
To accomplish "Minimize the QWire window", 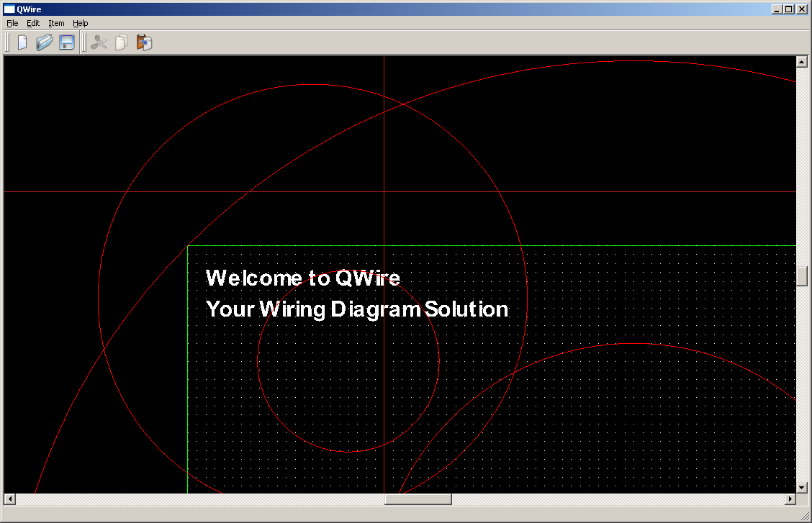I will tap(776, 9).
